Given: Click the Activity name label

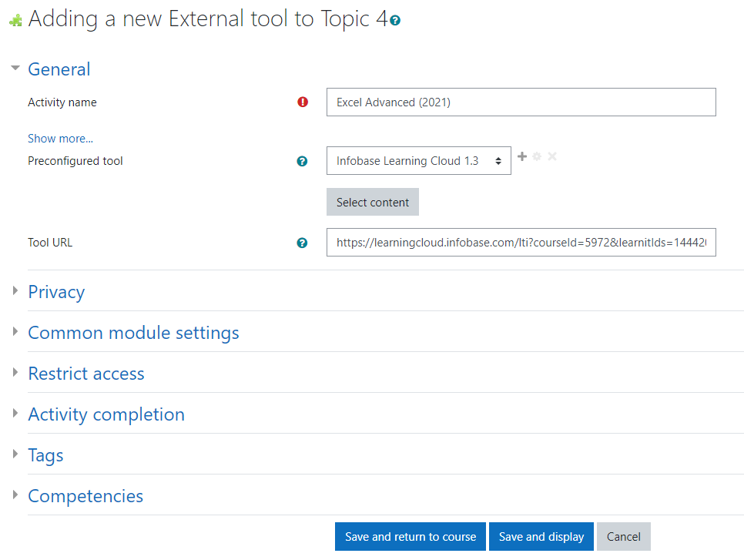Looking at the screenshot, I should coord(62,102).
